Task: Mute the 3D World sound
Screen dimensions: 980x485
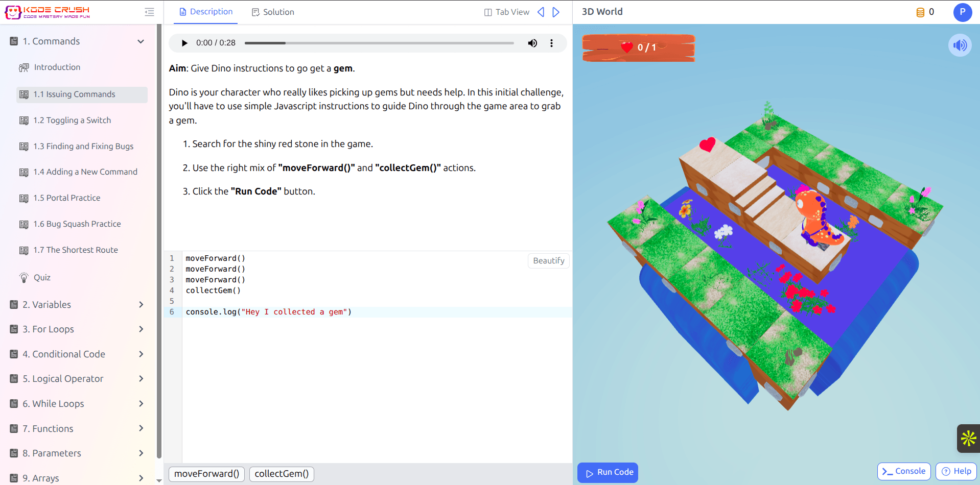Action: (960, 45)
